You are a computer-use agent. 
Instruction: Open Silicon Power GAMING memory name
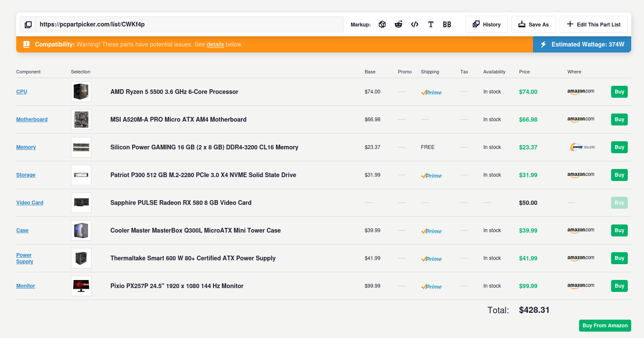[204, 147]
